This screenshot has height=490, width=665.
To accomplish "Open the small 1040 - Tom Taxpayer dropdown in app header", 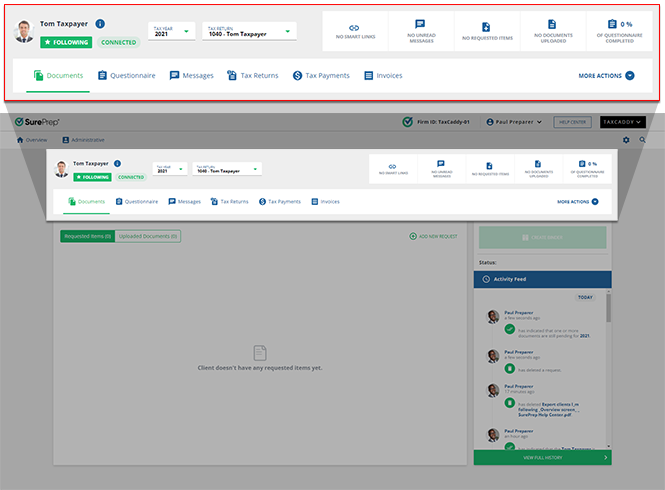I will click(x=227, y=169).
